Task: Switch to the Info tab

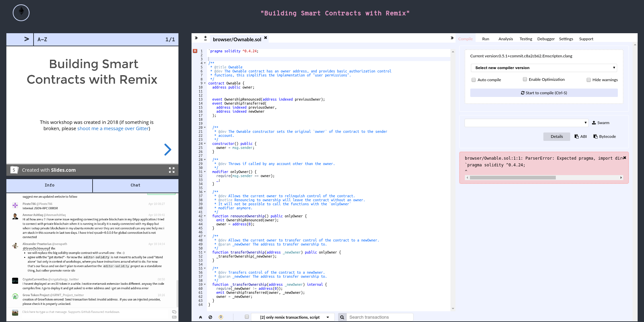Action: [50, 185]
